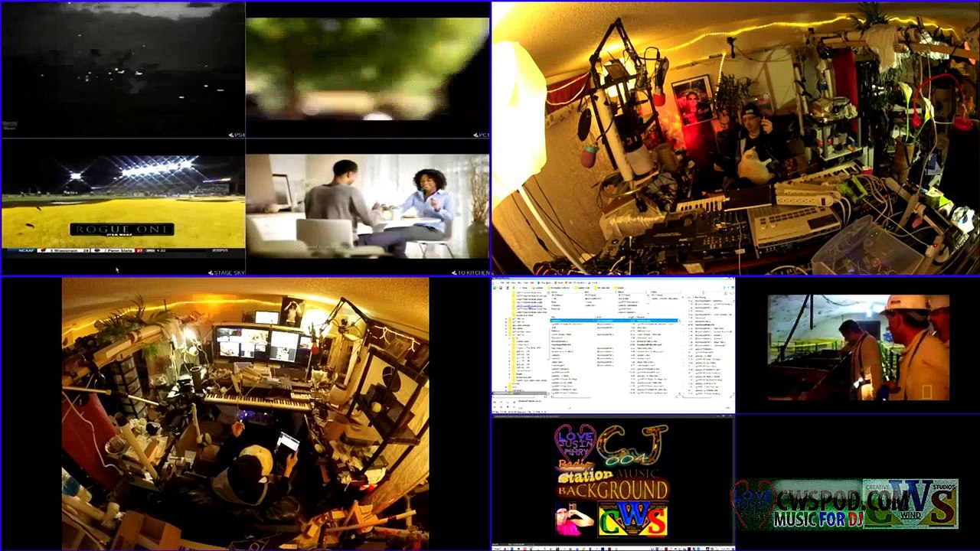Viewport: 980px width, 551px height.
Task: Select the blue highlighted track row in library
Action: [615, 320]
